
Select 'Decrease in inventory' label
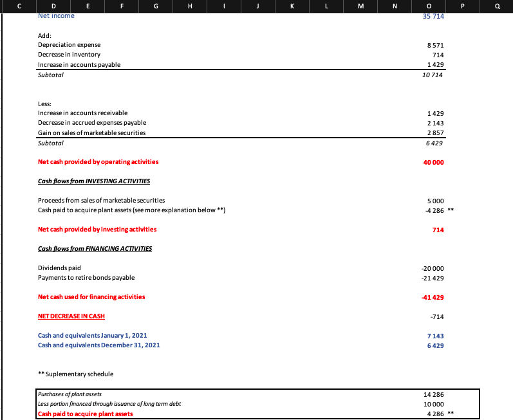pos(69,55)
